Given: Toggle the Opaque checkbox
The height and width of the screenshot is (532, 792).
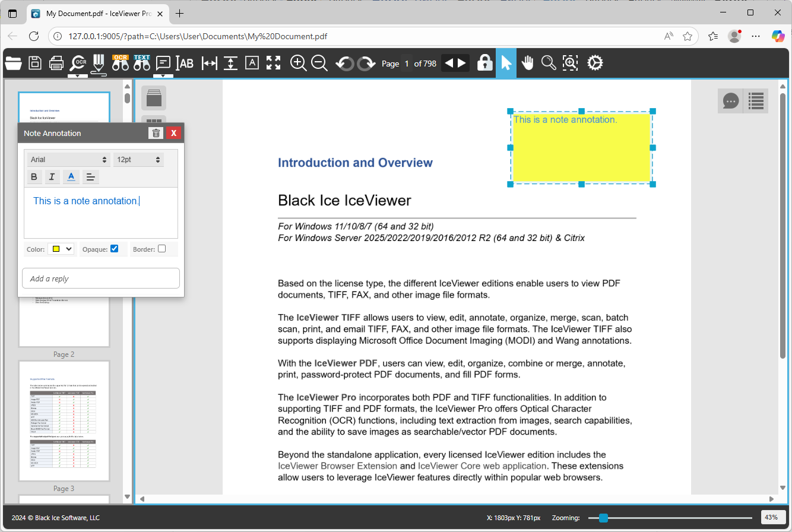Looking at the screenshot, I should (x=115, y=249).
